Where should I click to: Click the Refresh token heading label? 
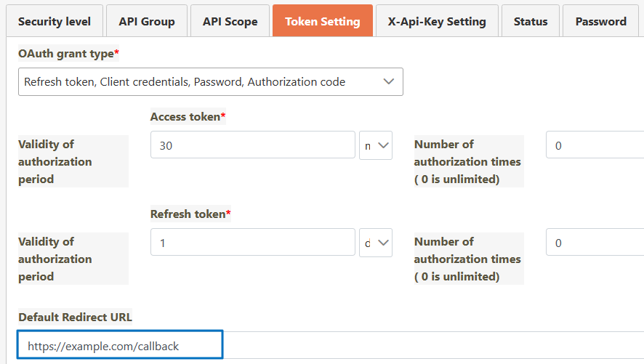[188, 214]
